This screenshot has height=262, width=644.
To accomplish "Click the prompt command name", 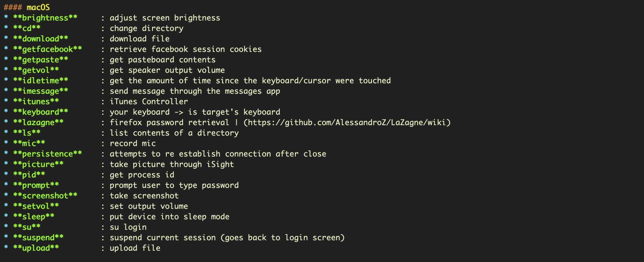I will point(36,185).
